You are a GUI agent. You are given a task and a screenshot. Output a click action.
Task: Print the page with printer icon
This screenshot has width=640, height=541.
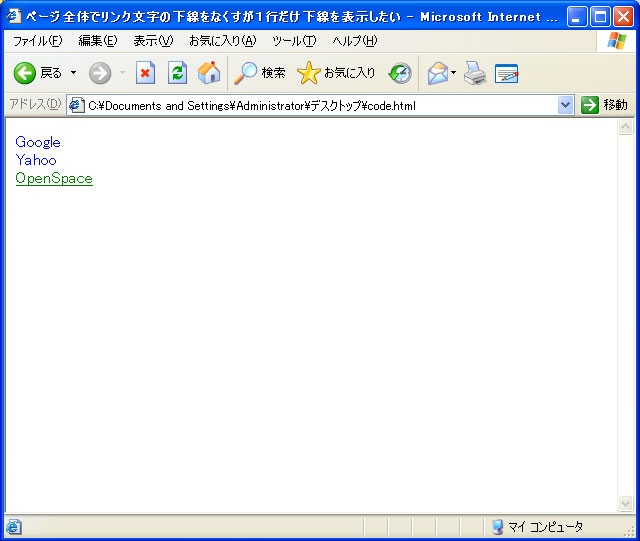coord(475,73)
